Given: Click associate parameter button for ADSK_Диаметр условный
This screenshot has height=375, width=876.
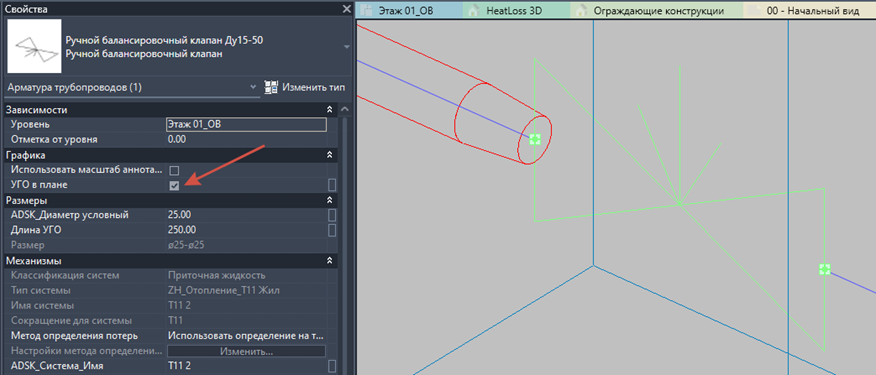Looking at the screenshot, I should (332, 215).
